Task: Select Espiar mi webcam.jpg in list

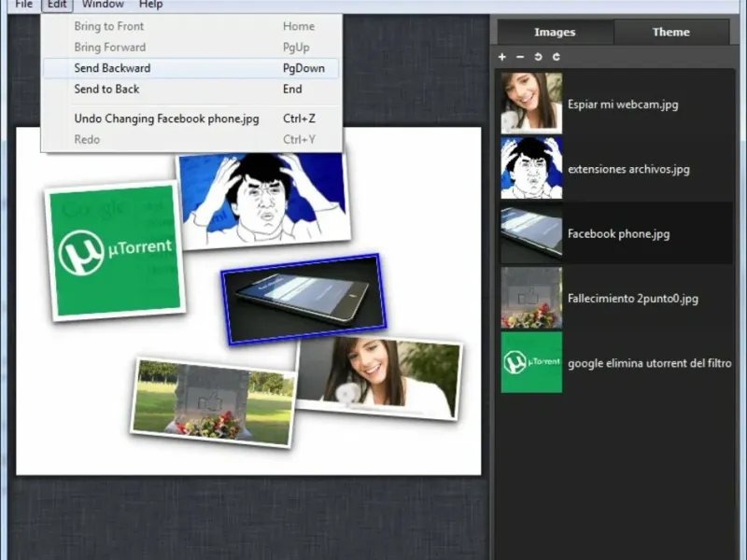Action: pos(622,105)
